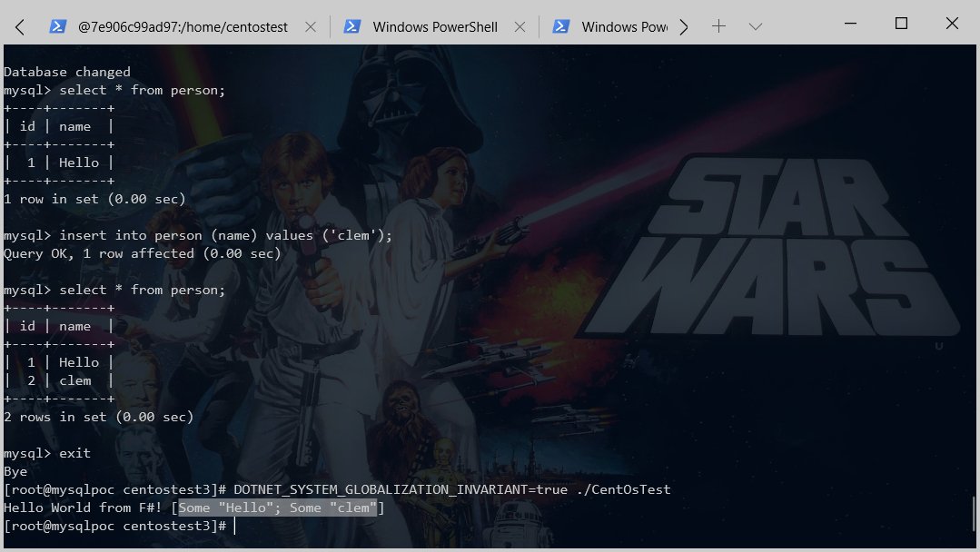Close the terminal window

pyautogui.click(x=952, y=23)
